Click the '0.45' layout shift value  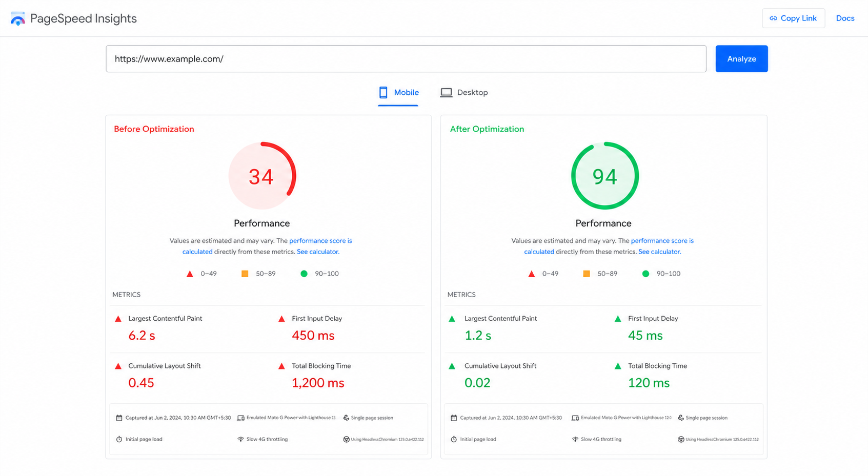click(141, 383)
